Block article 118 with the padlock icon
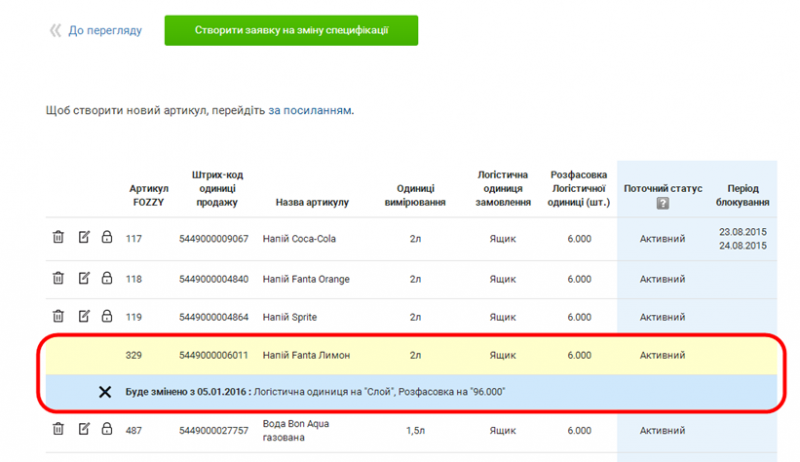Image resolution: width=800 pixels, height=462 pixels. point(106,278)
